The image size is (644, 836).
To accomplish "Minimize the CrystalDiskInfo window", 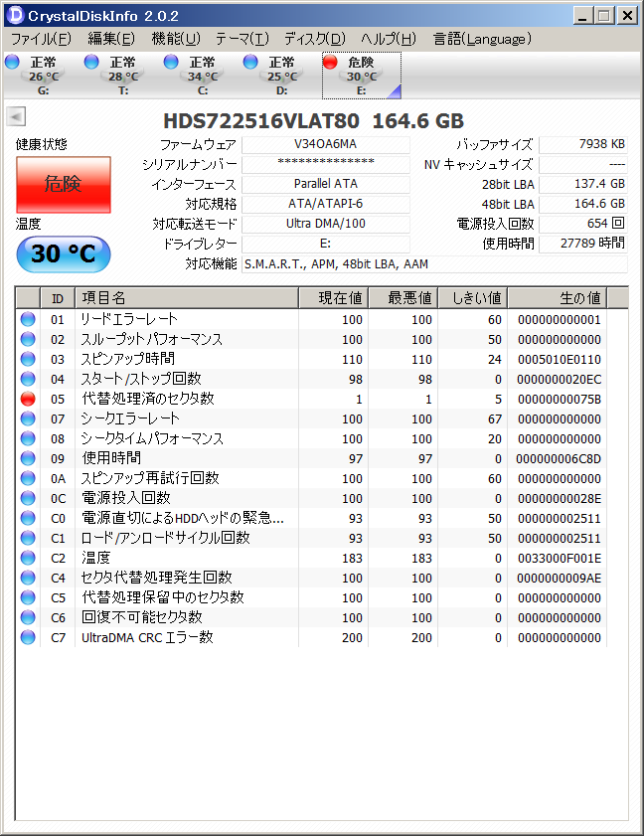I will coord(582,16).
